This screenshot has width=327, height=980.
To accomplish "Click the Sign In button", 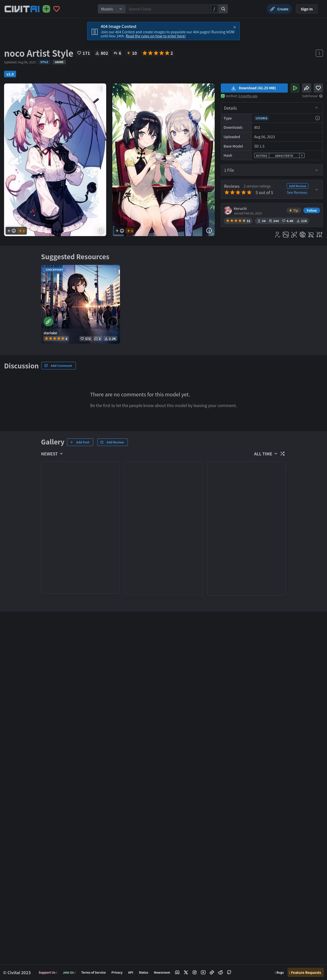I will tap(306, 9).
